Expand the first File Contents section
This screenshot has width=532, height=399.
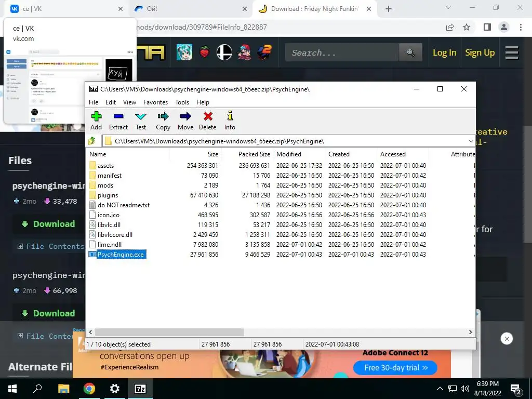click(50, 246)
